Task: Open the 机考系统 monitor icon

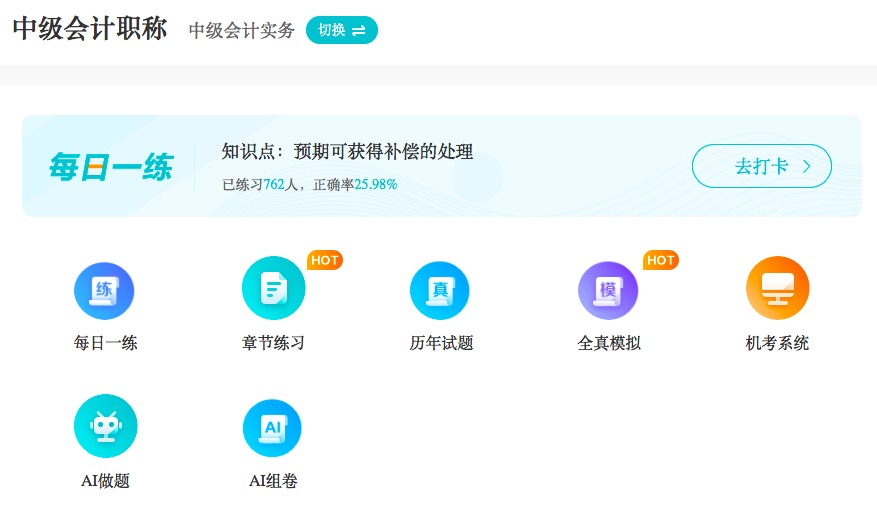Action: (x=777, y=288)
